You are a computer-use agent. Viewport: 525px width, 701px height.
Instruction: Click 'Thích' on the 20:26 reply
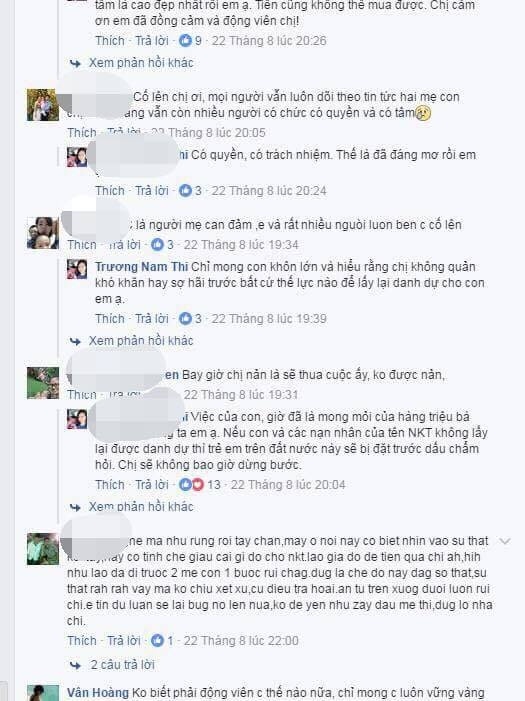(x=110, y=41)
